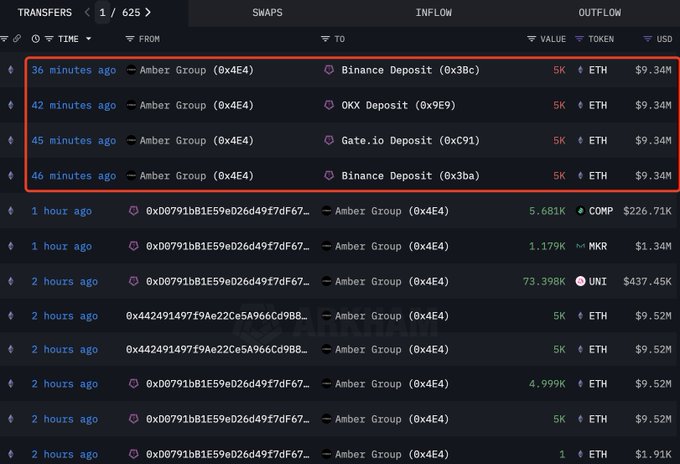Open the 42 minutes ago transaction link

coord(74,105)
